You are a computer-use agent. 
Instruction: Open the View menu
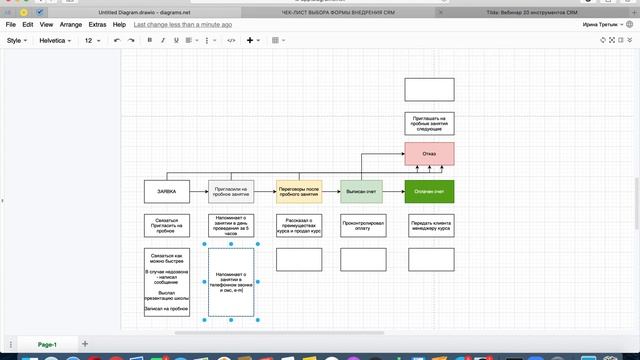46,24
